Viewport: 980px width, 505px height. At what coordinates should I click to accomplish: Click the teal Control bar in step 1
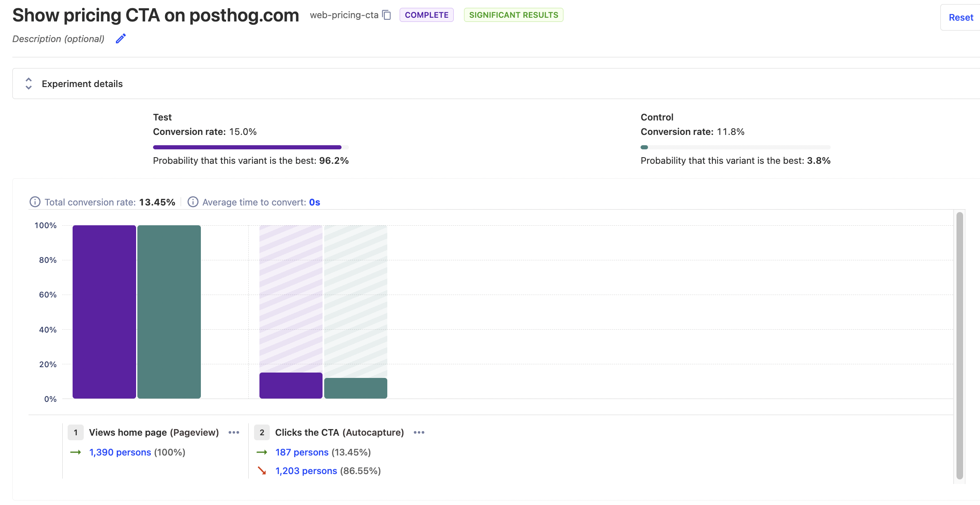169,311
